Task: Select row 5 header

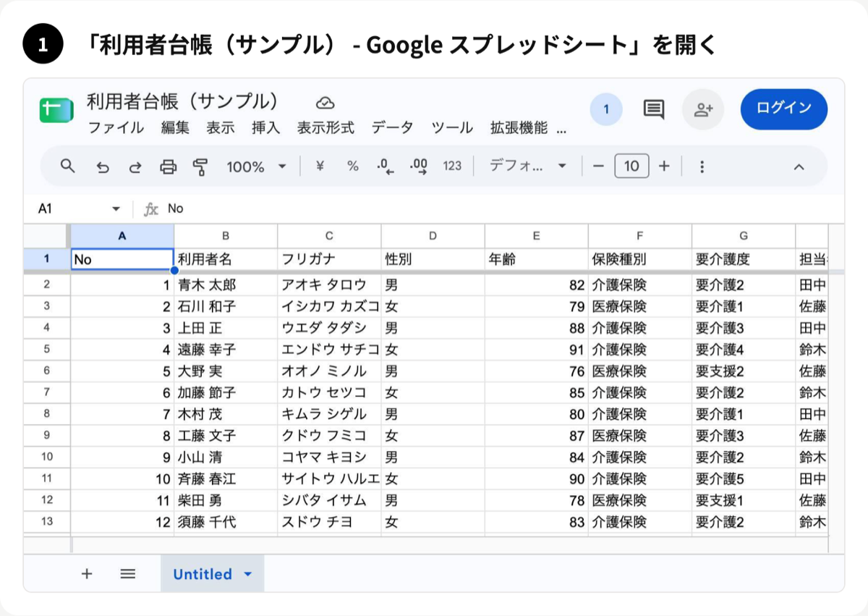Action: [47, 350]
